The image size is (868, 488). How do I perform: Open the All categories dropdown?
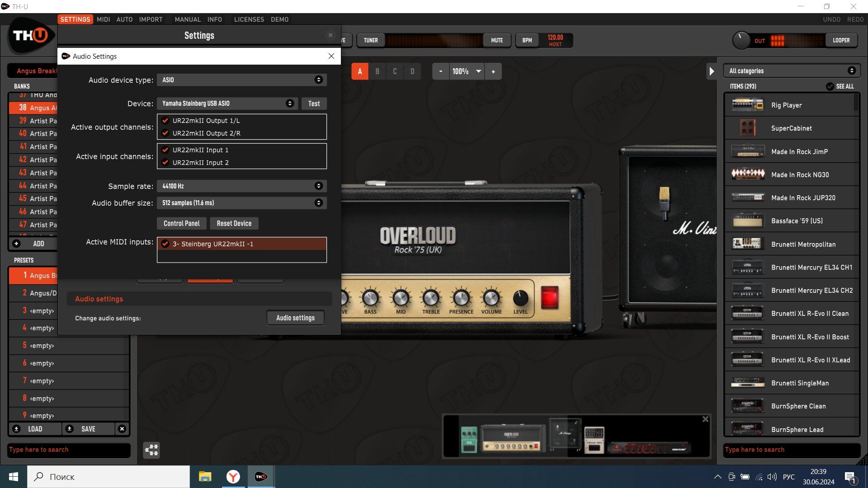[792, 71]
